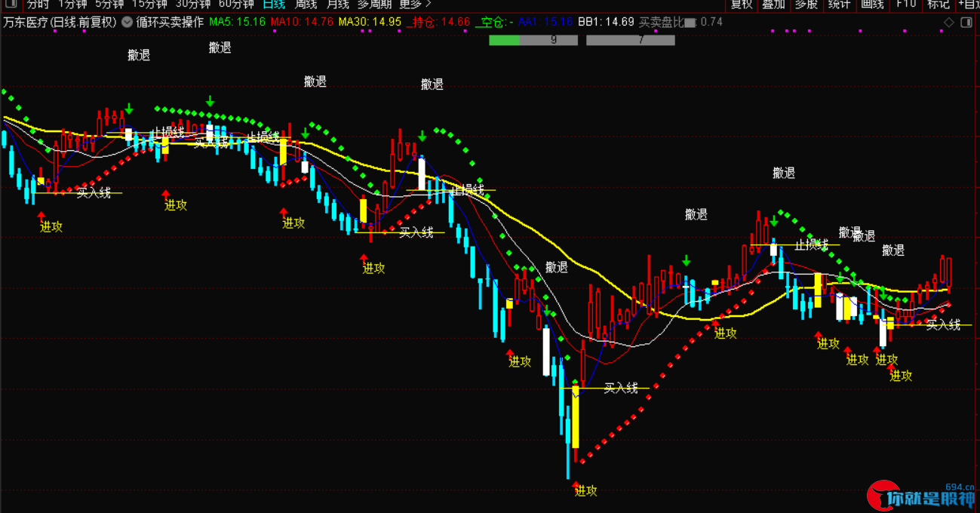Click the panel layout icon beside 分时
The image size is (980, 513).
coord(10,4)
